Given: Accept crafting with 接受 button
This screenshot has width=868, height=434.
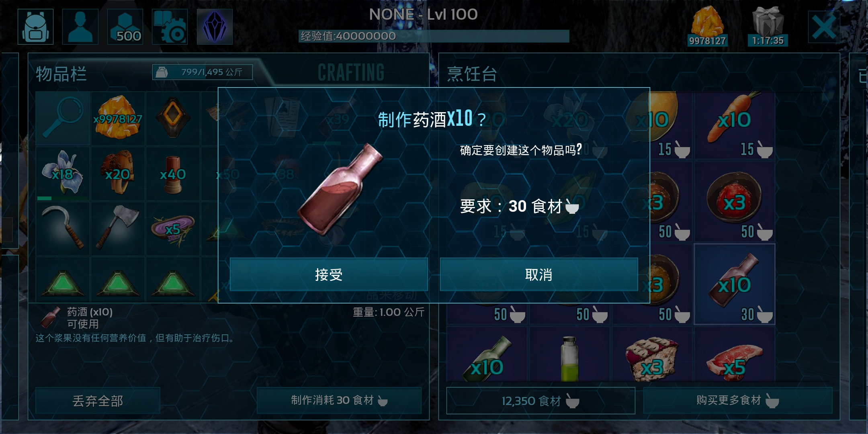Looking at the screenshot, I should [329, 274].
